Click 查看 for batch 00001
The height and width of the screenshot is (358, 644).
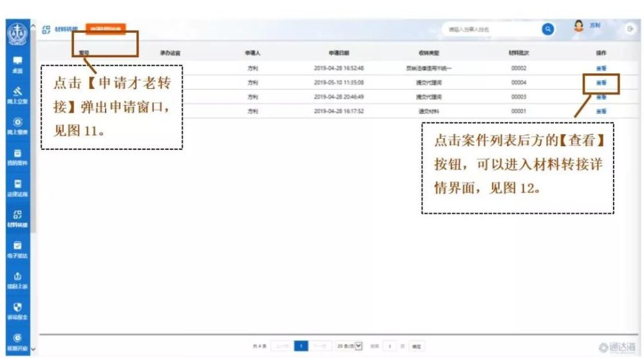[x=601, y=111]
